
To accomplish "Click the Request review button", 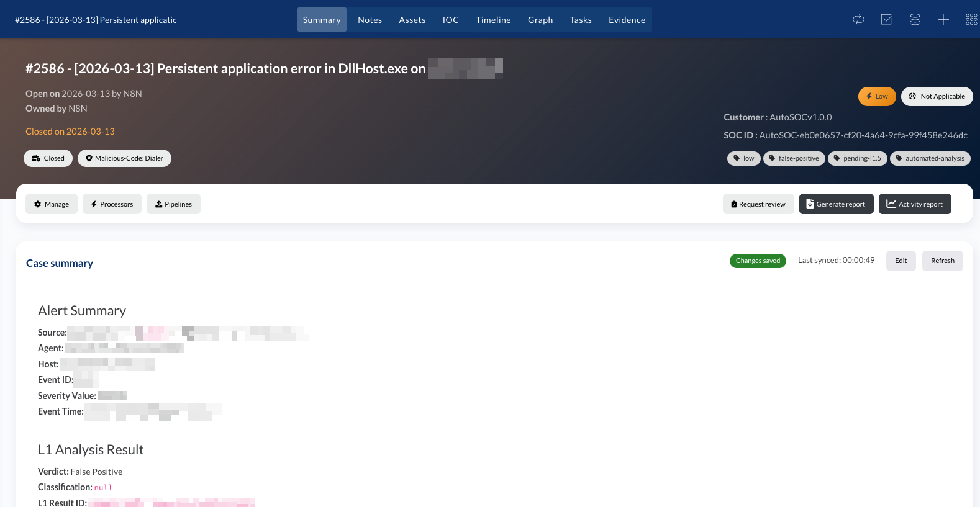I will [758, 204].
